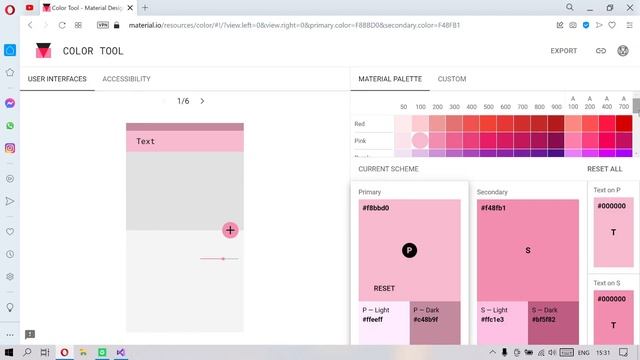Click the Opera logo menu button
Image resolution: width=640 pixels, height=360 pixels.
click(10, 9)
